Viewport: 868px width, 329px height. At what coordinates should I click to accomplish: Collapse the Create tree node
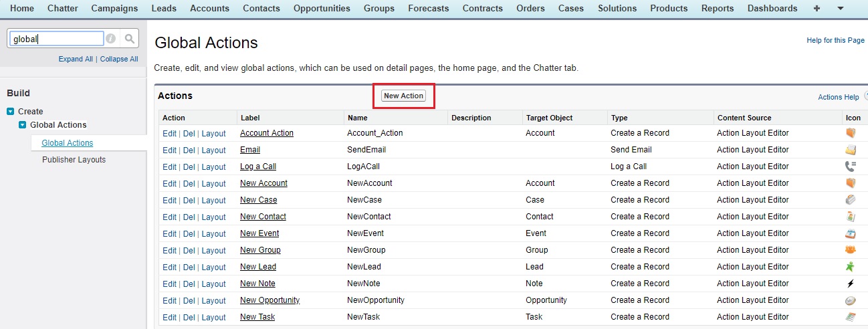[x=11, y=112]
